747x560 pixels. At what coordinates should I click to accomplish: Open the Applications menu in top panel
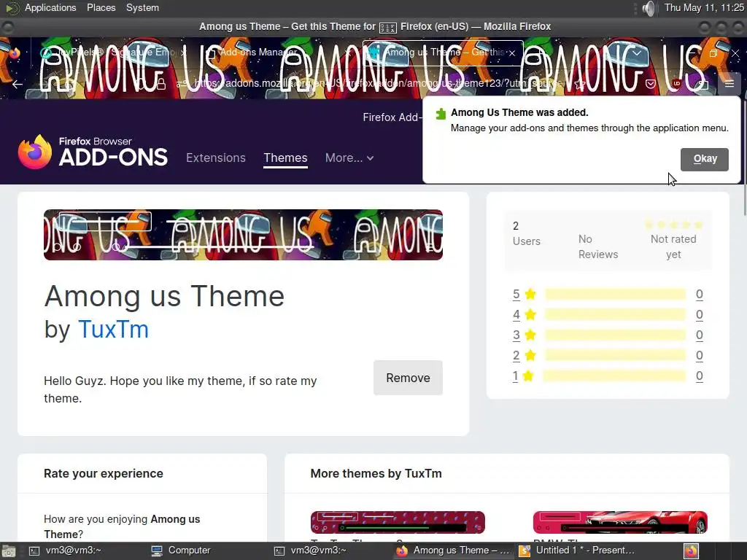[50, 7]
